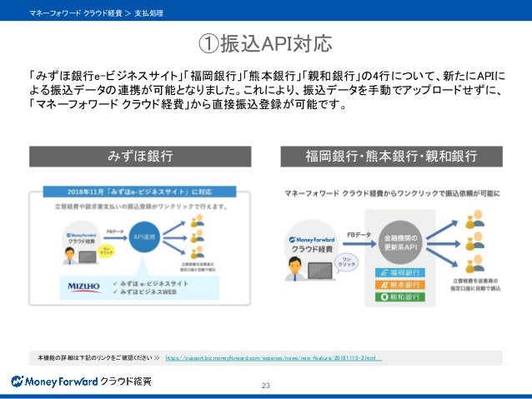Click the body paragraph starting 「みずほ銀行e-ビジネスサイト」
Screen dimensions: 532x399
tap(267, 90)
